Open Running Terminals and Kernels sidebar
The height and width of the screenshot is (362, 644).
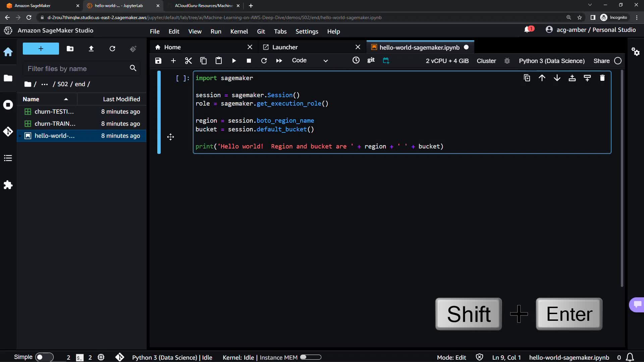tap(8, 105)
